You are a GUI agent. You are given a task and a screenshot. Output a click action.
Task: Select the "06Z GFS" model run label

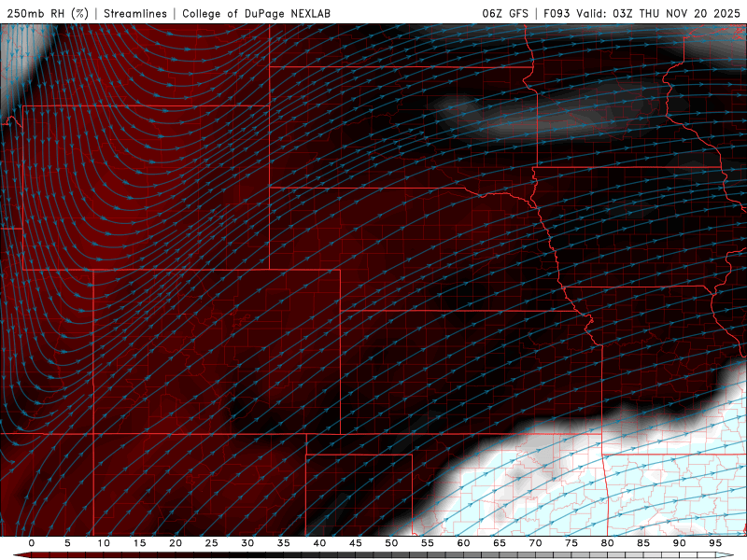point(505,13)
